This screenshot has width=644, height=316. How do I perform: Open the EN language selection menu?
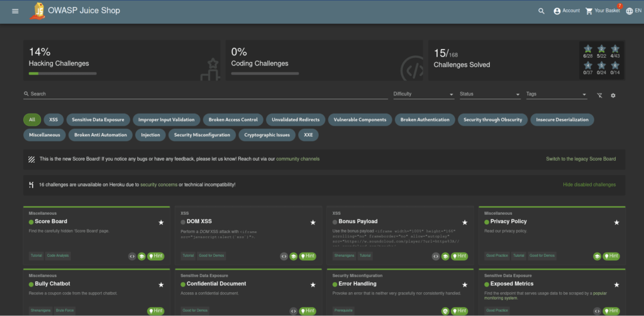(x=633, y=11)
